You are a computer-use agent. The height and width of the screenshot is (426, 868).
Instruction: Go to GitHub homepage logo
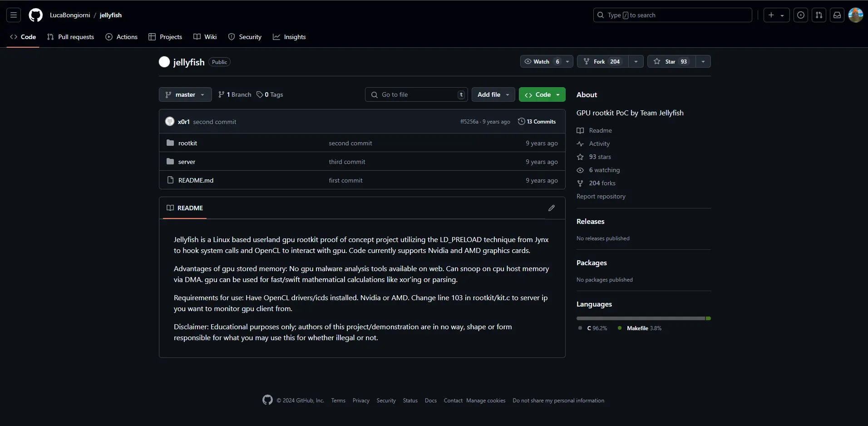coord(35,15)
